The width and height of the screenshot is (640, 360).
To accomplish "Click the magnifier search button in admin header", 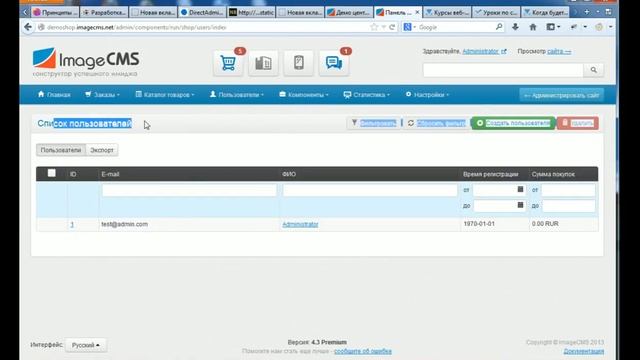I will [593, 70].
